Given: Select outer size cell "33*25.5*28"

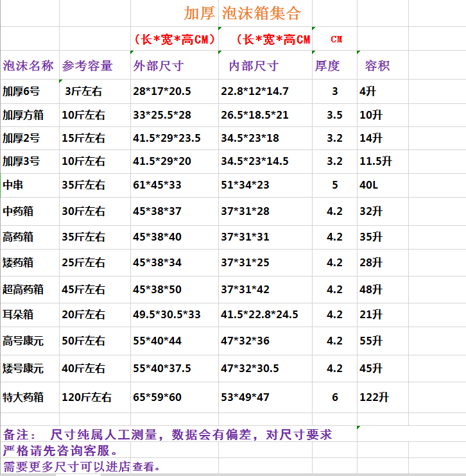Looking at the screenshot, I should tap(162, 115).
